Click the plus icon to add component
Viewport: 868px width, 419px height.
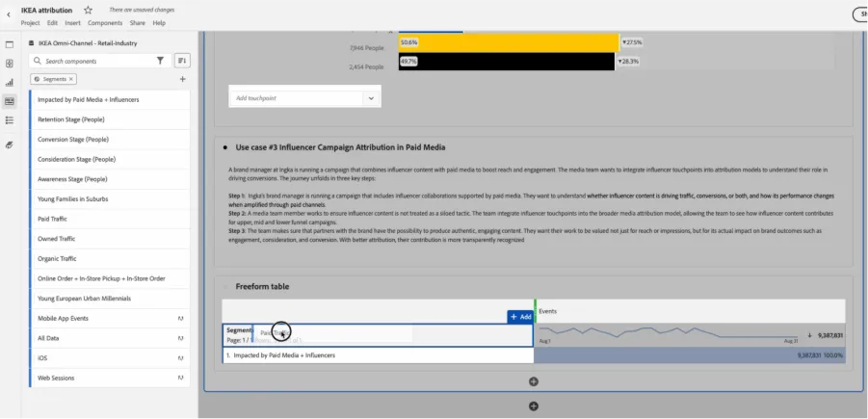pos(183,79)
